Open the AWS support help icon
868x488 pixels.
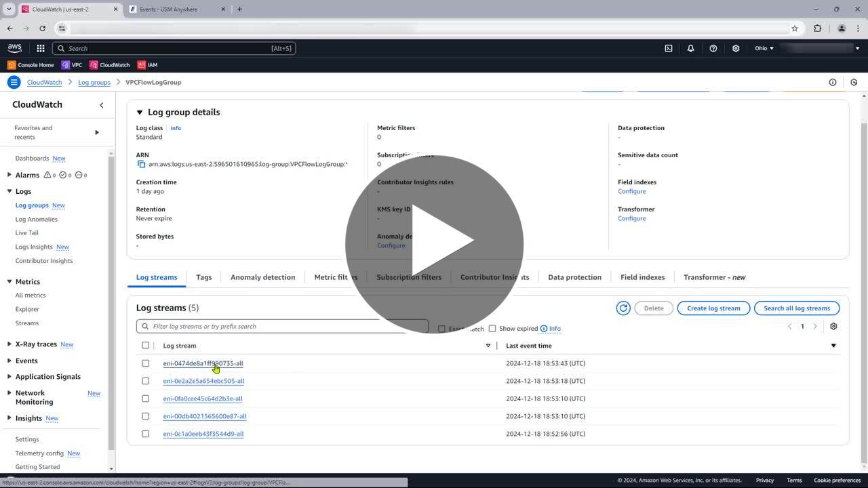[x=713, y=48]
